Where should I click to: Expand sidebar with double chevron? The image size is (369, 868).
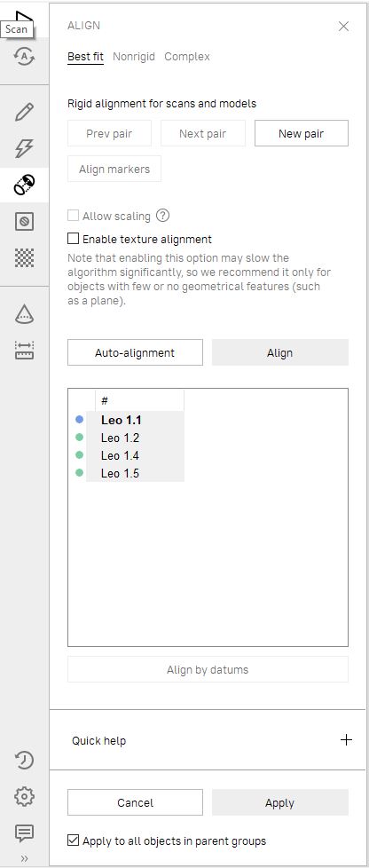(24, 858)
